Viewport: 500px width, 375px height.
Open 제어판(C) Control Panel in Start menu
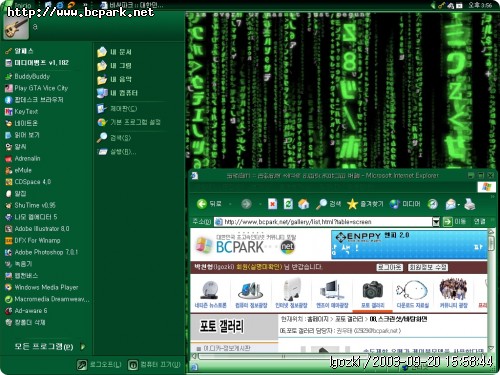tap(117, 108)
